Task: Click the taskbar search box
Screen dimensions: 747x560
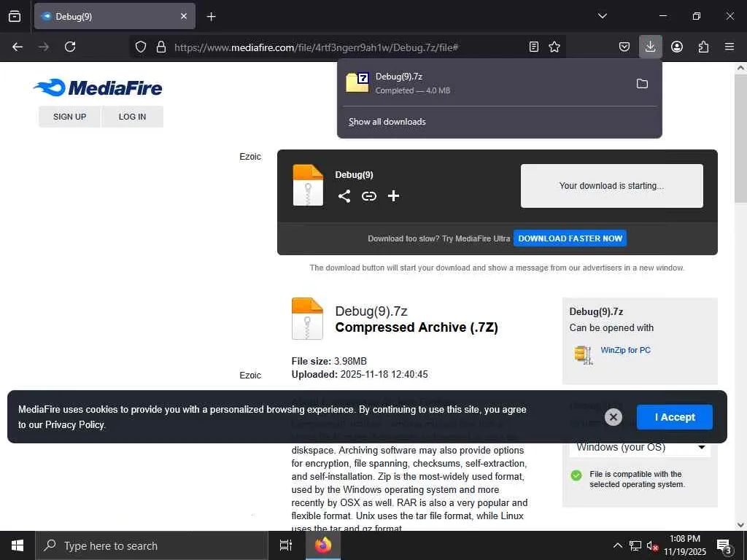Action: click(x=152, y=545)
